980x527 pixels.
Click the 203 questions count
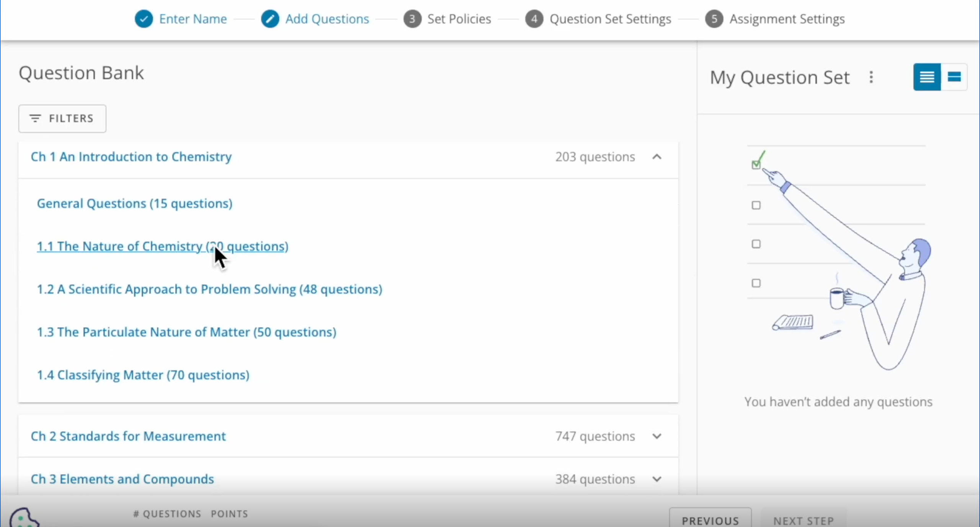[x=595, y=157]
